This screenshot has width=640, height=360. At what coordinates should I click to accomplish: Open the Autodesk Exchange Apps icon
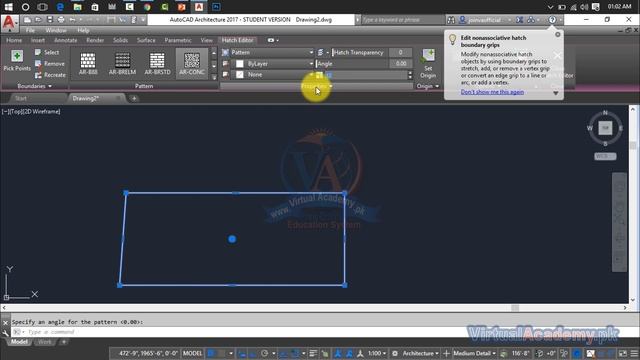519,20
